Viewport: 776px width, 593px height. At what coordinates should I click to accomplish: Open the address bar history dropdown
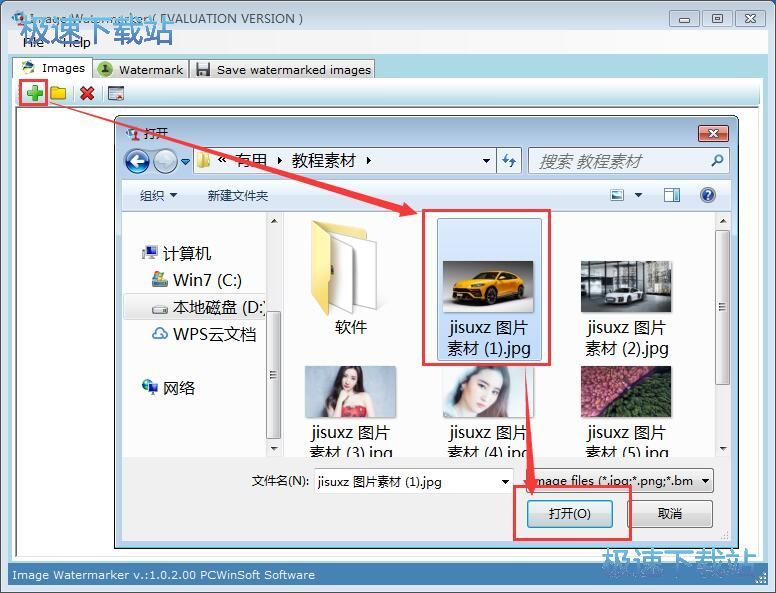coord(486,161)
